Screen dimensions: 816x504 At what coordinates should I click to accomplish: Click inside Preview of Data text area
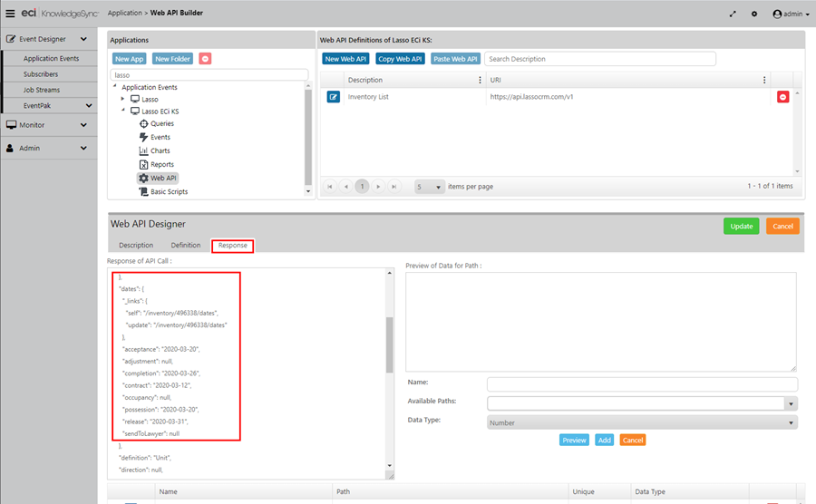[x=600, y=322]
